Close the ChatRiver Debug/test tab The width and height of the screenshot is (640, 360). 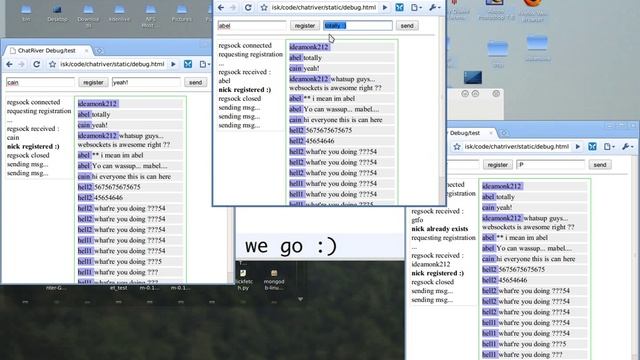(86, 51)
